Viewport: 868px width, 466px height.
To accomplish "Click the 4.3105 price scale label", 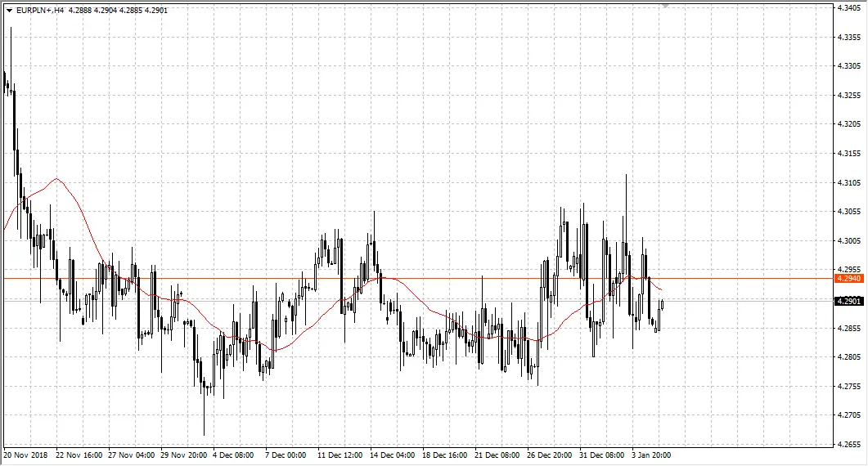I will coord(848,182).
